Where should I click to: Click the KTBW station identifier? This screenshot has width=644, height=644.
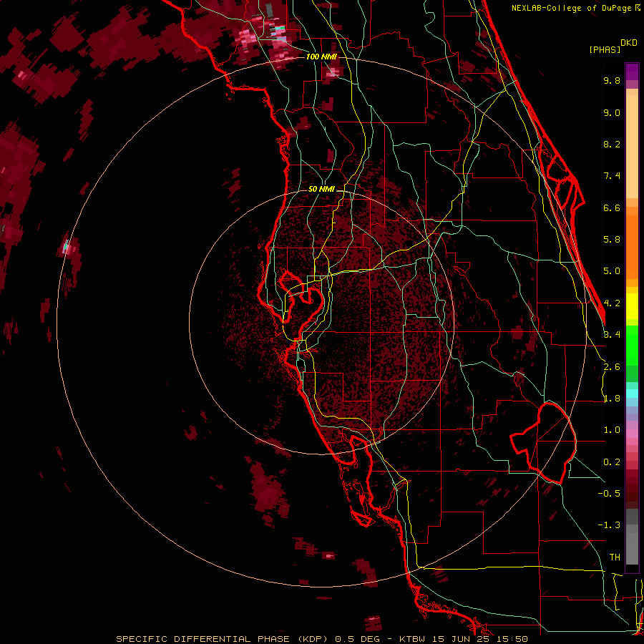pyautogui.click(x=414, y=639)
